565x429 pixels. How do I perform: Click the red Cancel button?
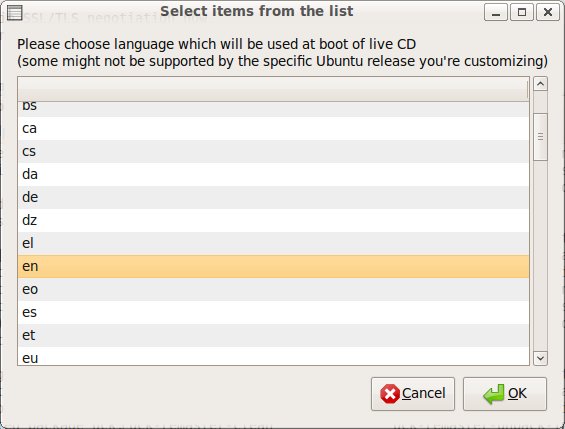coord(413,394)
